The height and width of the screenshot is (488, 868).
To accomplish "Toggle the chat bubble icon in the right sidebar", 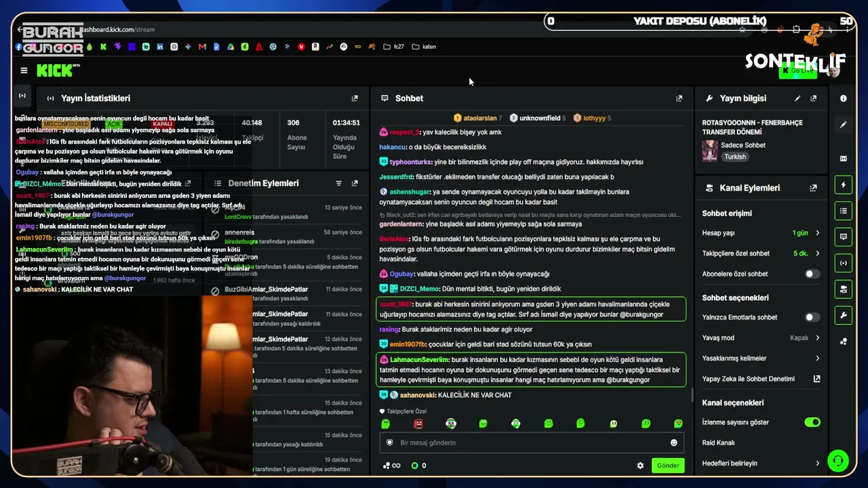I will (x=843, y=237).
